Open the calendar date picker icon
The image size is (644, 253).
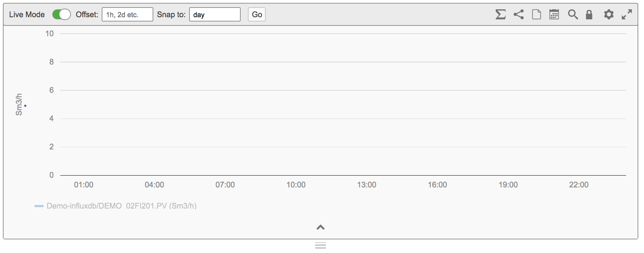tap(554, 14)
